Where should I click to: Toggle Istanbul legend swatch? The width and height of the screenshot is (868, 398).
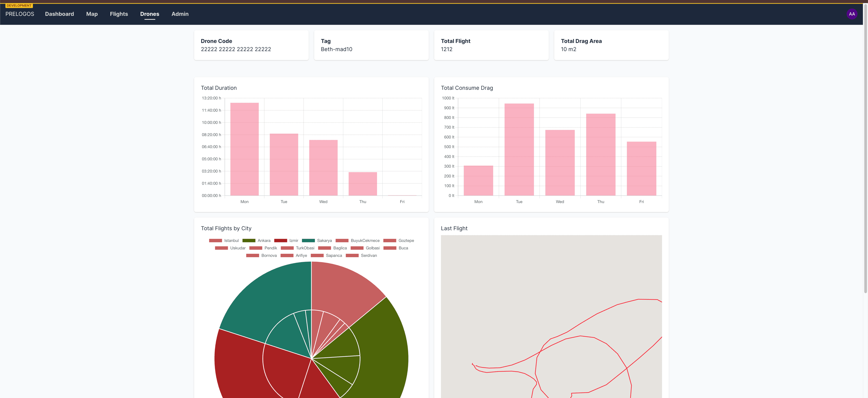click(216, 240)
